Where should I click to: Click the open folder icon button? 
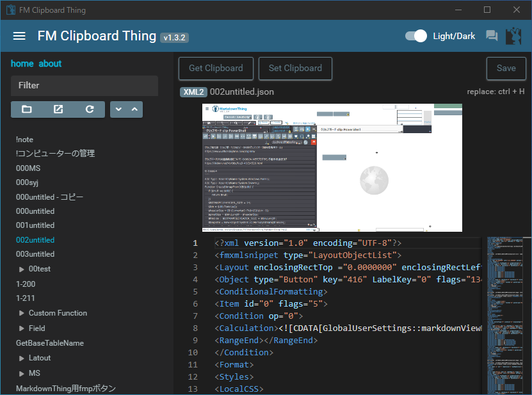(x=27, y=109)
